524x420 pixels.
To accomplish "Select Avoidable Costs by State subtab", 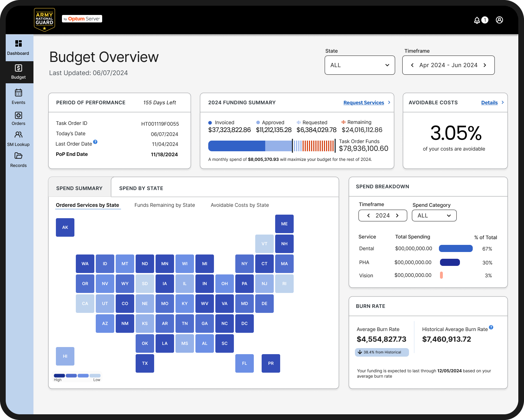I will click(x=240, y=205).
